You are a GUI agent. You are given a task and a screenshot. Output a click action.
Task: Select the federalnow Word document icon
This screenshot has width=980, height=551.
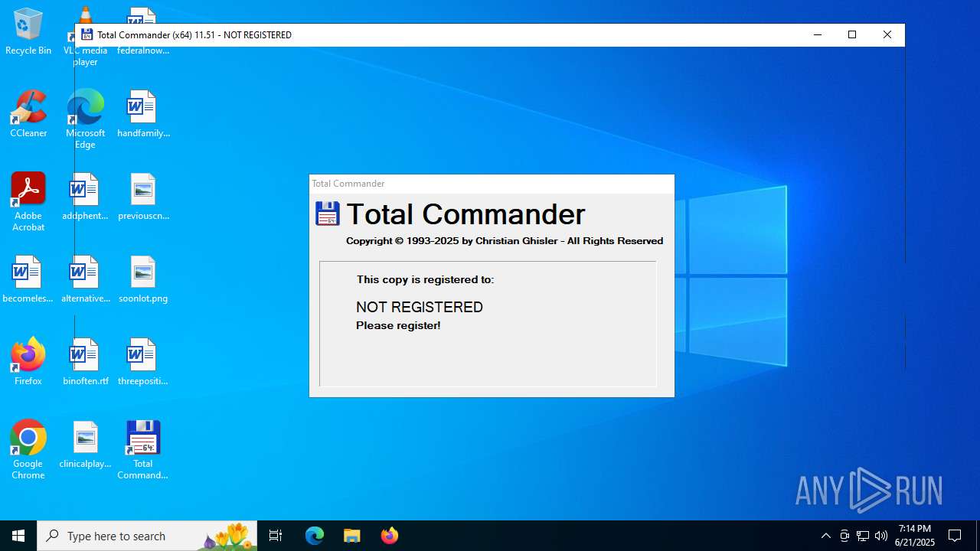pyautogui.click(x=142, y=33)
